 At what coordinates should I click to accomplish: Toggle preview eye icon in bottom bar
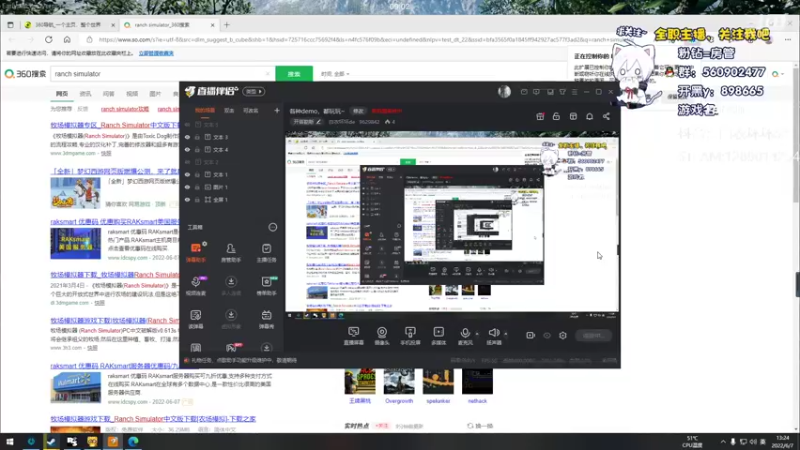[547, 335]
